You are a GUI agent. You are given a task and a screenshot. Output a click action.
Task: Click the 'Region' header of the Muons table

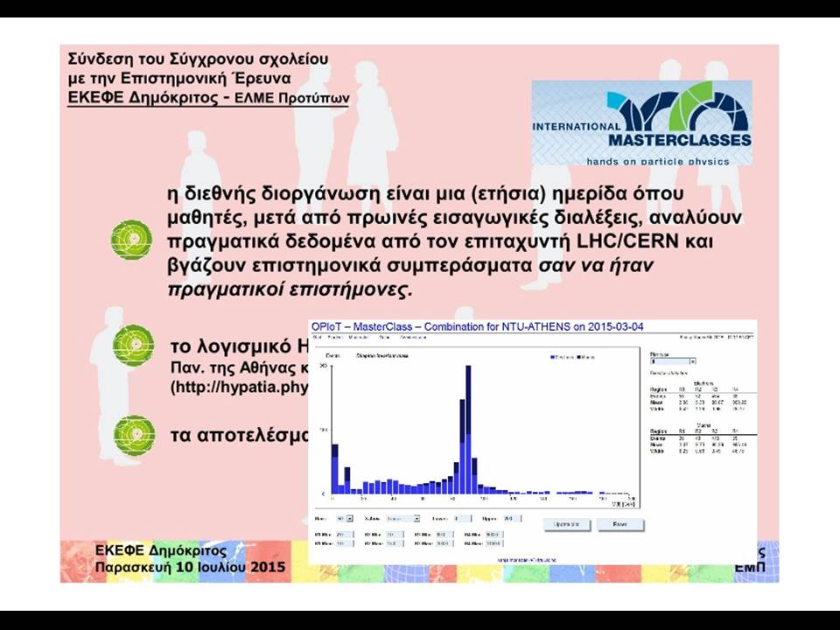pos(658,431)
